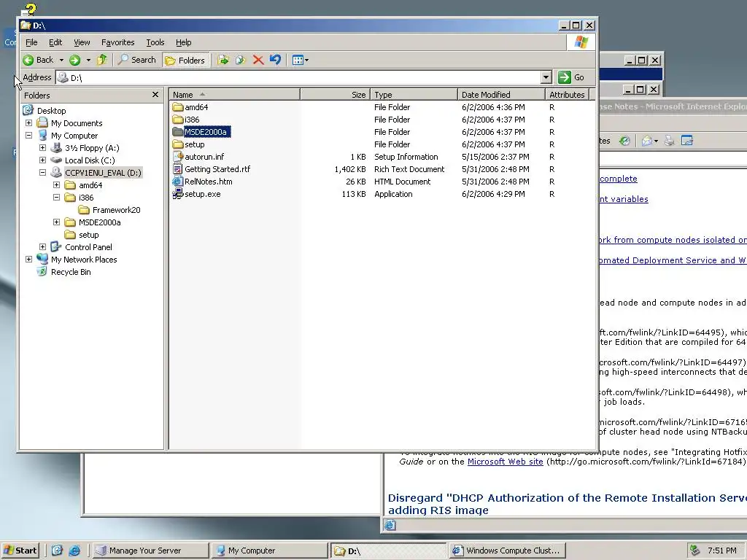747x560 pixels.
Task: Switch to Manage Your Server taskbar button
Action: (x=150, y=551)
